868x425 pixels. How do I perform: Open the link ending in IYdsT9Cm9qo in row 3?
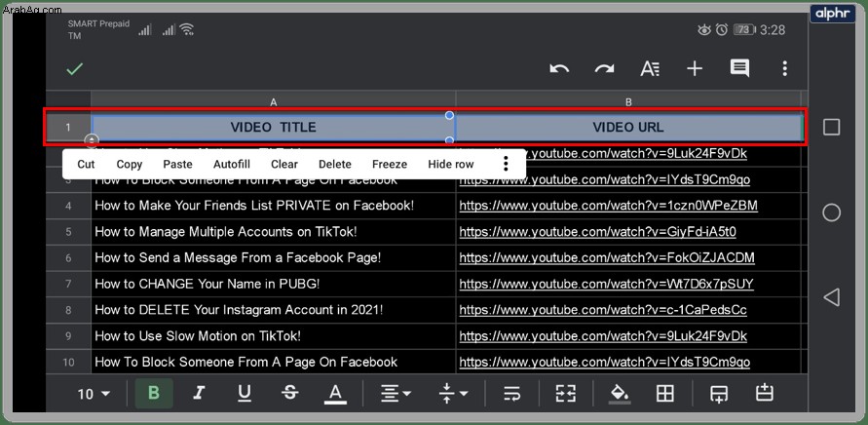point(605,179)
